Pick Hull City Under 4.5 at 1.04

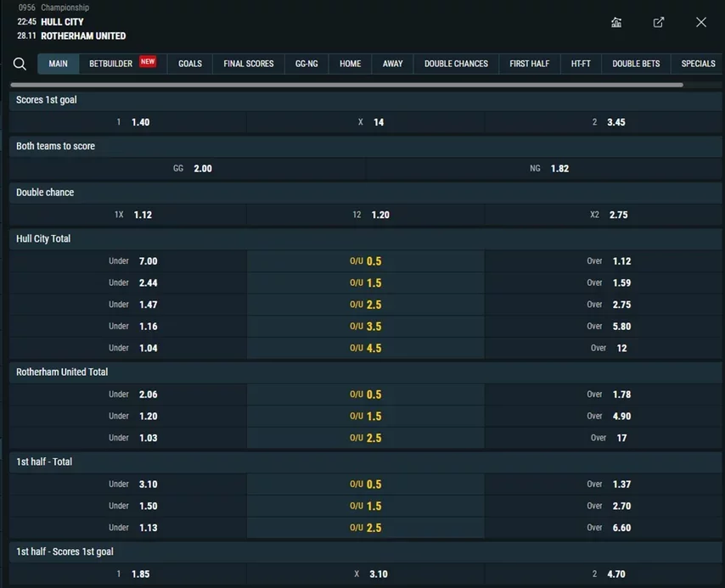point(128,348)
